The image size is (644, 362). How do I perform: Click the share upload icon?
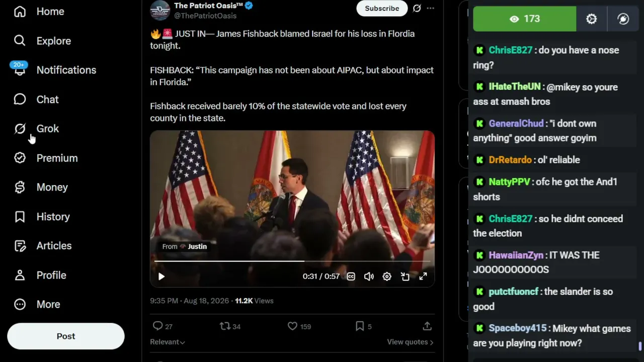coord(427,326)
